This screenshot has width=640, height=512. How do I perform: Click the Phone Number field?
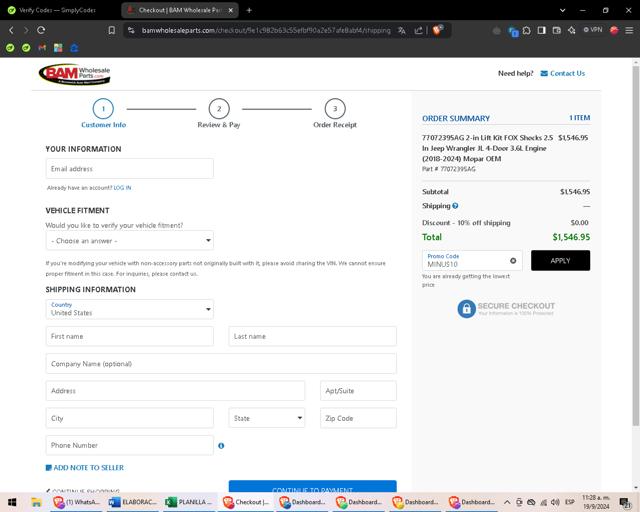(129, 445)
